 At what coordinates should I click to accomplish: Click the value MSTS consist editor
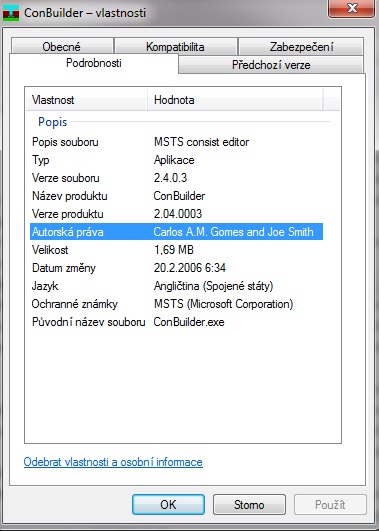click(202, 142)
